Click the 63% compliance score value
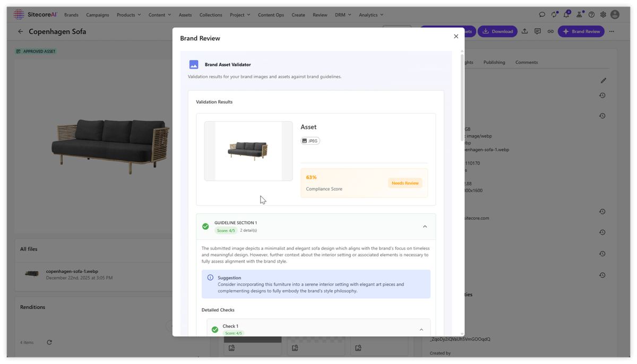 pos(312,177)
